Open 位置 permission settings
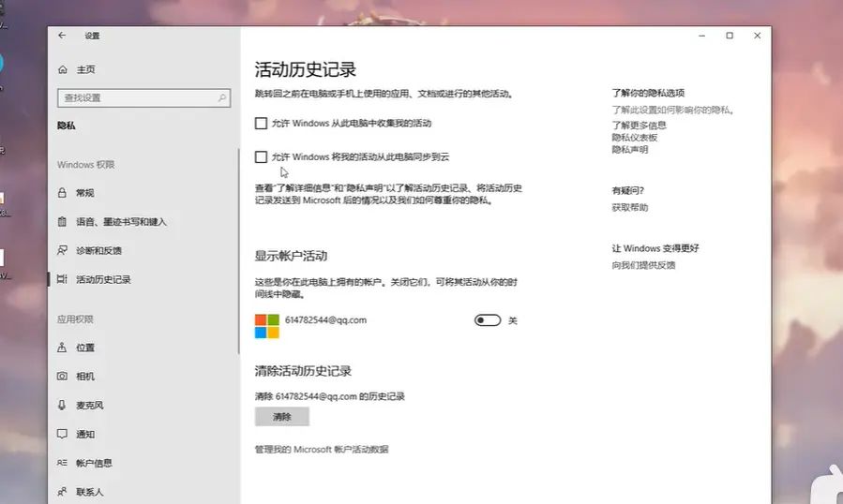The height and width of the screenshot is (504, 843). click(85, 348)
